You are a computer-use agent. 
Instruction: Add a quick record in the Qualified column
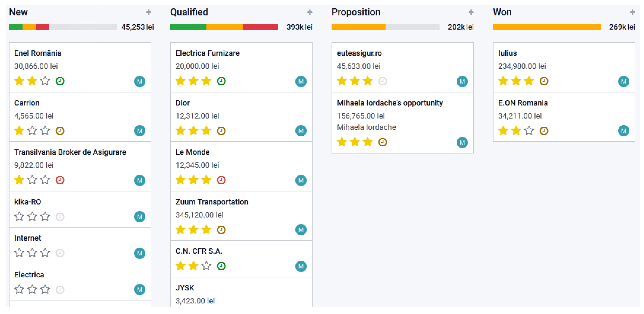[310, 12]
